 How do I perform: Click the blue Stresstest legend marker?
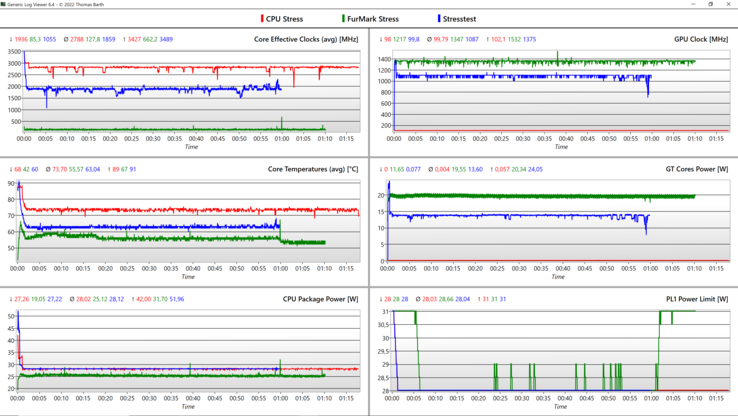[438, 19]
